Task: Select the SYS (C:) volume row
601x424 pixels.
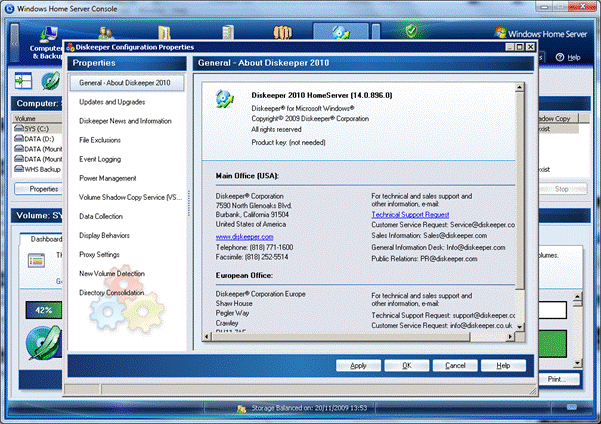Action: tap(38, 129)
